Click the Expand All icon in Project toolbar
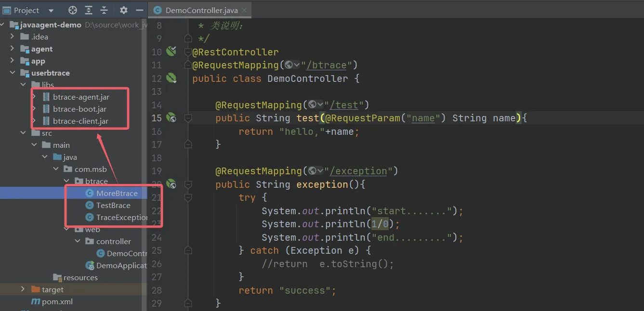The image size is (644, 311). (x=89, y=10)
